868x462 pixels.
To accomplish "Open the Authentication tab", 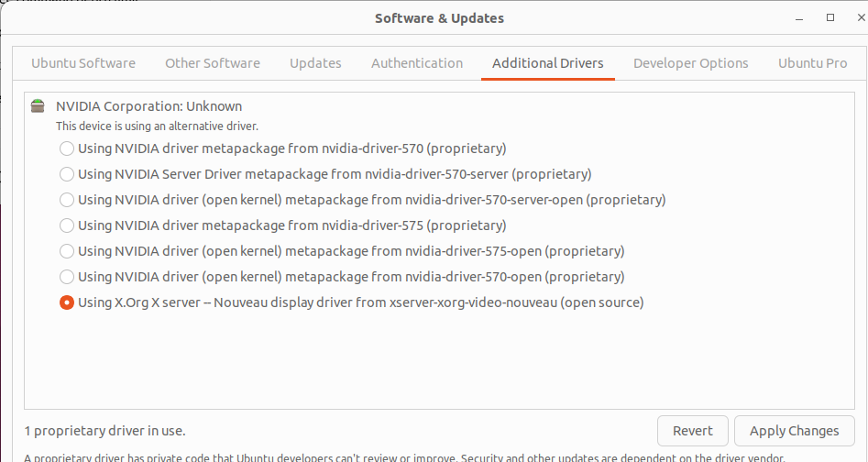I will [417, 63].
